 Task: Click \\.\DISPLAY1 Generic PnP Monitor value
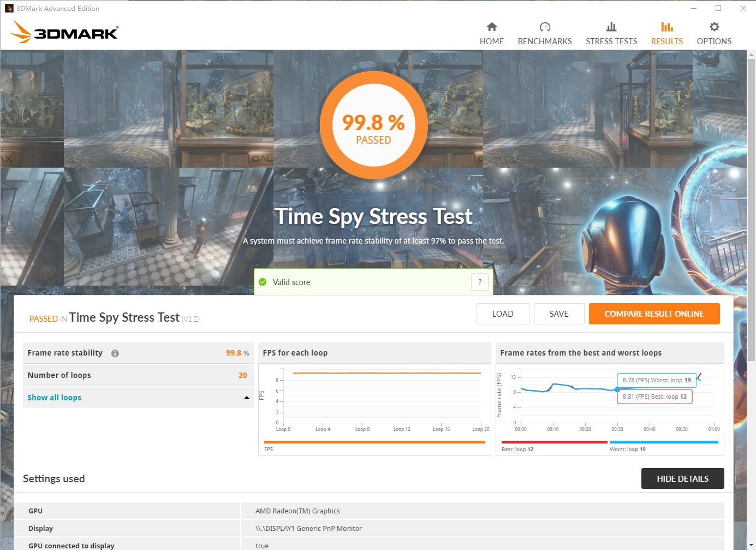coord(308,529)
